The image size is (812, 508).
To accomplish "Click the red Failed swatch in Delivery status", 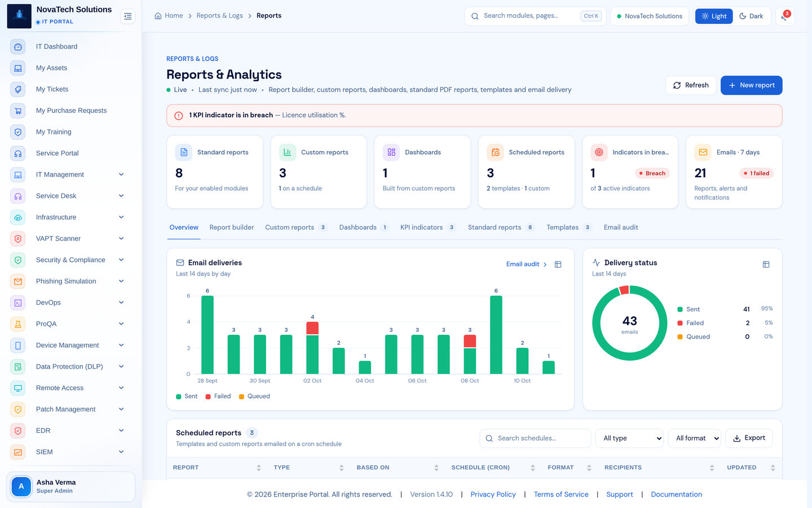I will coord(680,323).
